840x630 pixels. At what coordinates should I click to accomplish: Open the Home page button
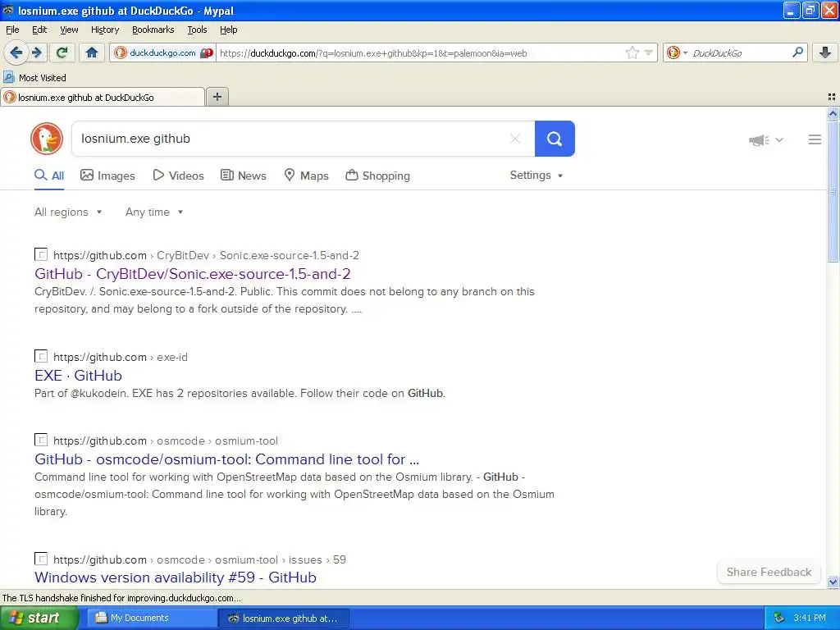pyautogui.click(x=92, y=52)
